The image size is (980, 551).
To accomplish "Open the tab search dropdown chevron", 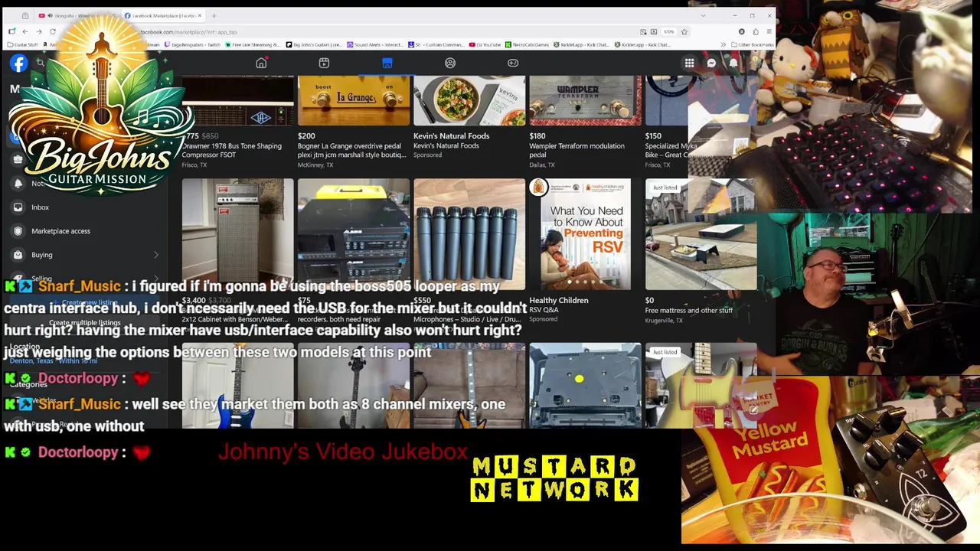I will tap(703, 15).
